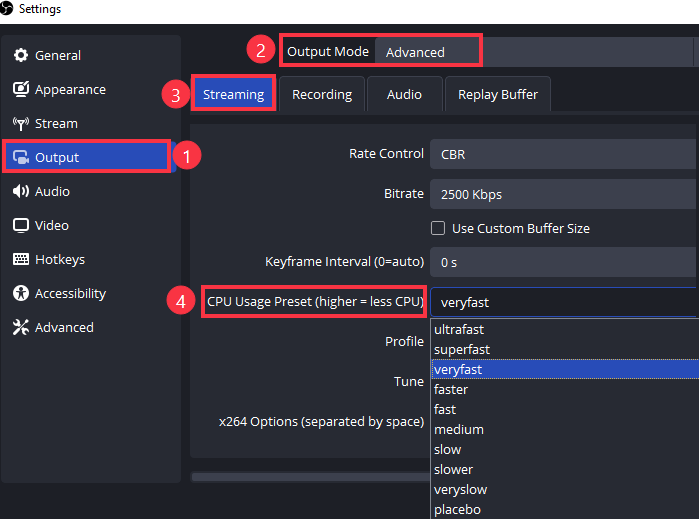Open Appearance settings page

click(x=90, y=89)
